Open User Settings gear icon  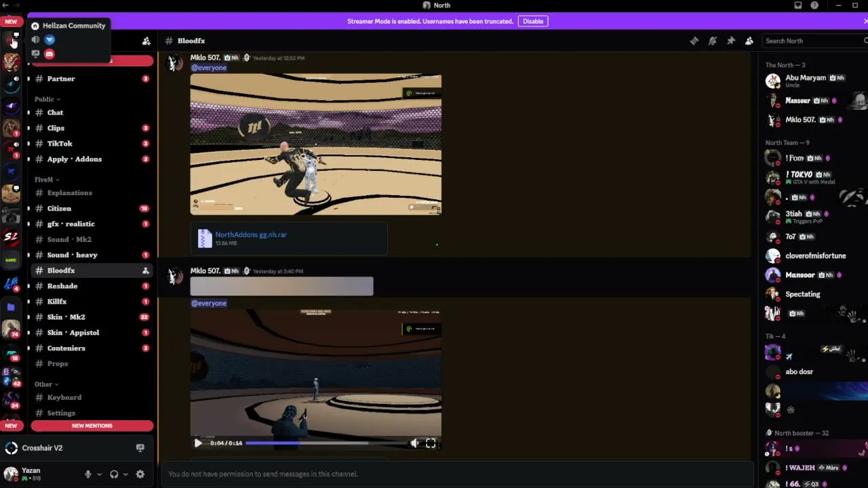point(140,474)
